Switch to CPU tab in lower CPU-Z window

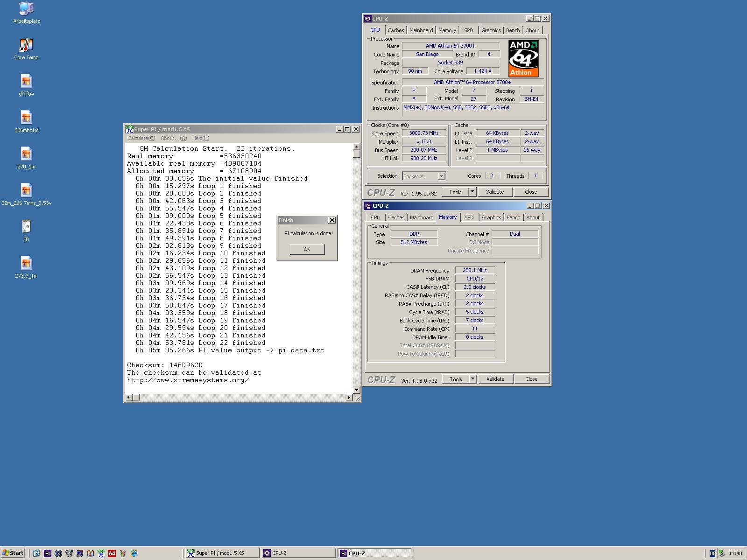[376, 217]
